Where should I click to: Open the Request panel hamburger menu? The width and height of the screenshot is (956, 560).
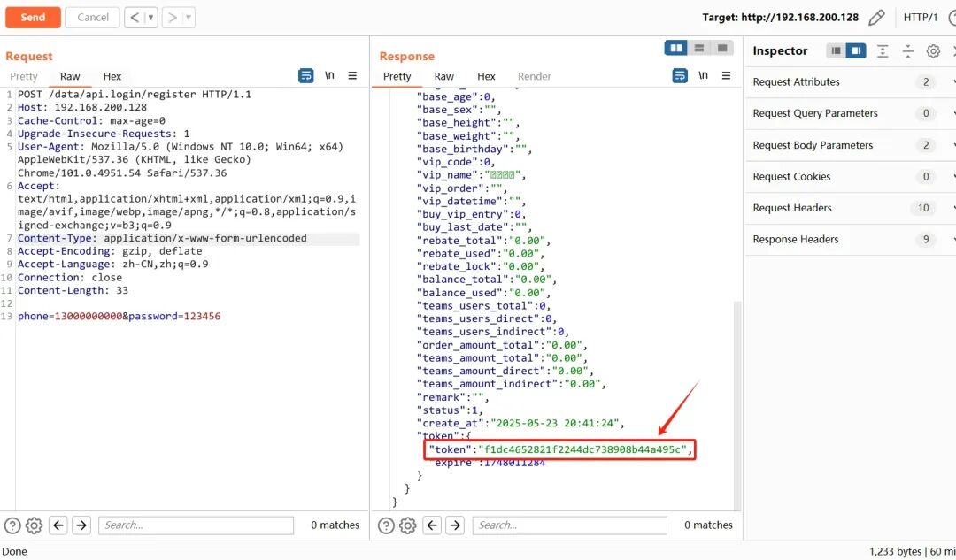tap(352, 75)
